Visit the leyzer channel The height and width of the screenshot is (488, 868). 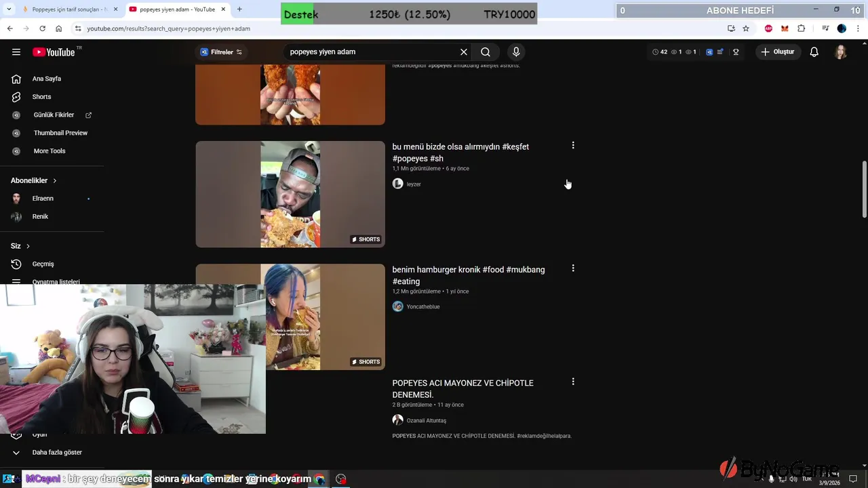(414, 184)
